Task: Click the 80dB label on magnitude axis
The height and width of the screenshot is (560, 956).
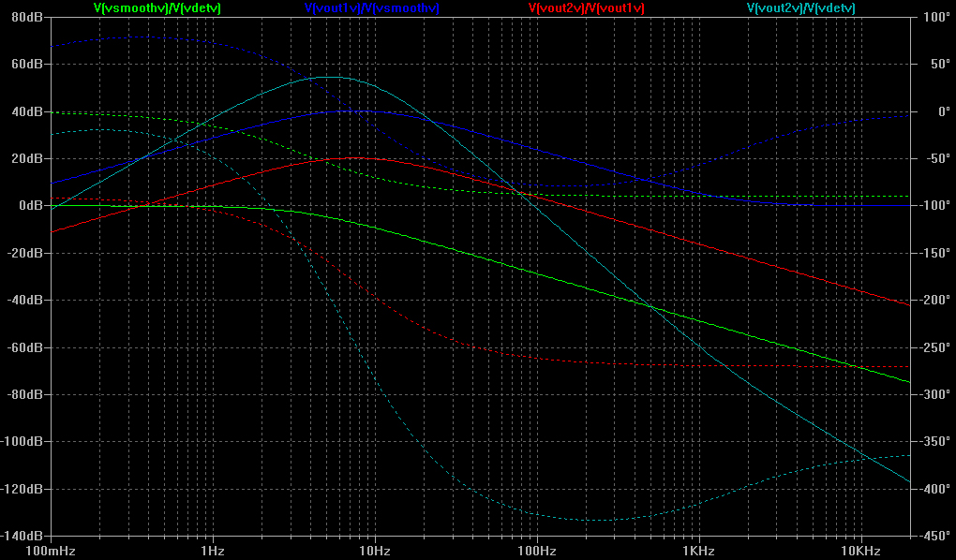Action: click(26, 17)
